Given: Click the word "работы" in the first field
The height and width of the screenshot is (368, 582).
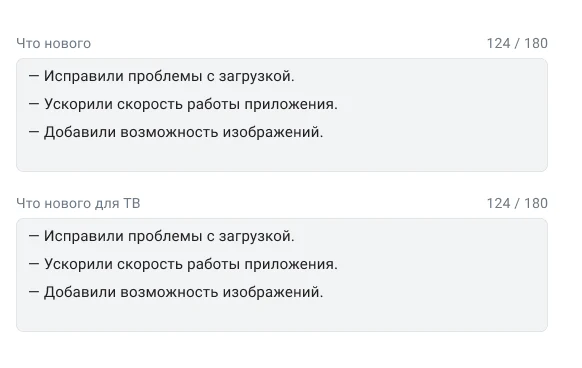Looking at the screenshot, I should click(213, 104).
